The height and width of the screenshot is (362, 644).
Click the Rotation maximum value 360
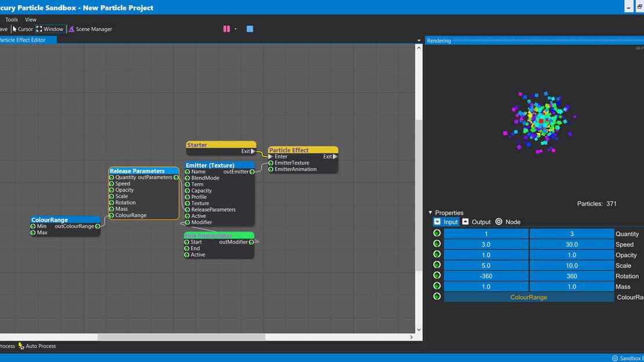[x=571, y=276]
